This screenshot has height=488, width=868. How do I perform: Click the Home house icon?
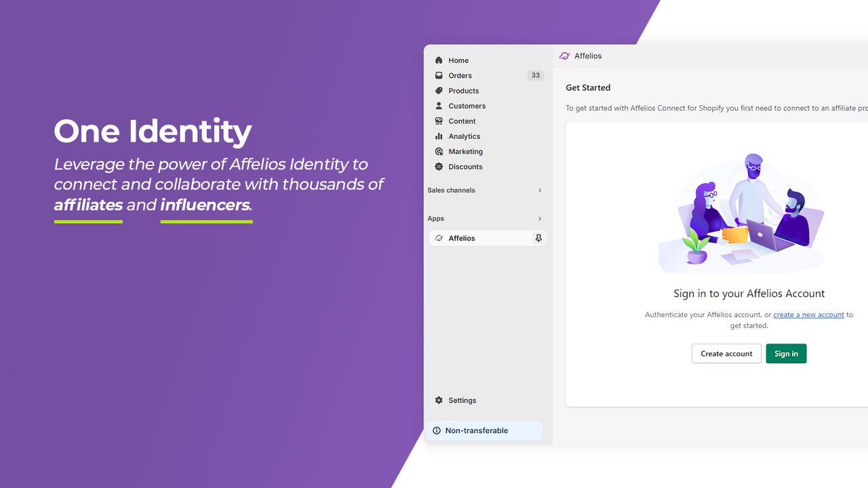click(439, 60)
